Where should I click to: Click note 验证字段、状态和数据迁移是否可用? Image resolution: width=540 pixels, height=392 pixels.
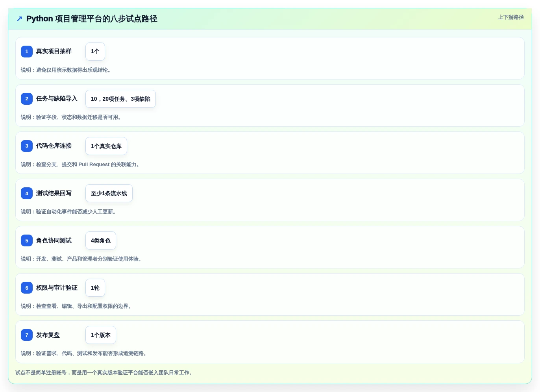[72, 117]
